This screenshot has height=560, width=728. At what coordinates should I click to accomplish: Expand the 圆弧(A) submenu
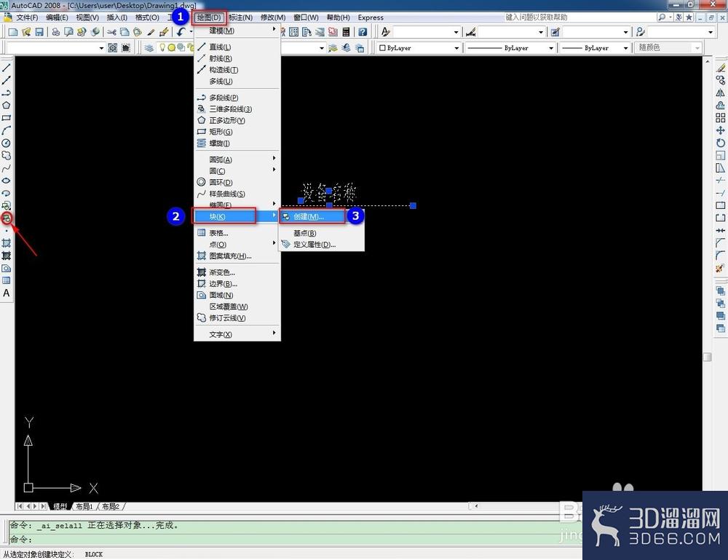[237, 159]
